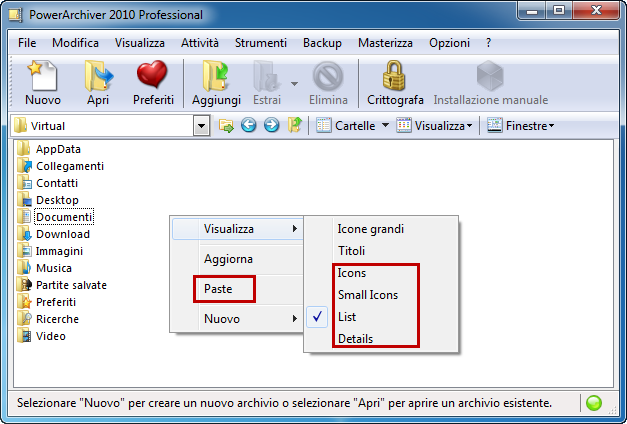Click the Installazione manuale box icon
Image resolution: width=627 pixels, height=424 pixels.
490,76
